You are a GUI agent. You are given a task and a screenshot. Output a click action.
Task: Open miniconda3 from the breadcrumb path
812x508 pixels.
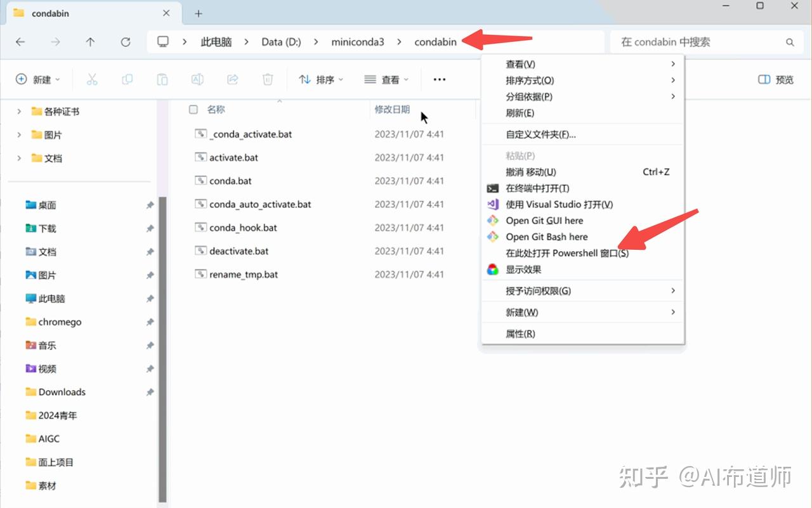358,42
